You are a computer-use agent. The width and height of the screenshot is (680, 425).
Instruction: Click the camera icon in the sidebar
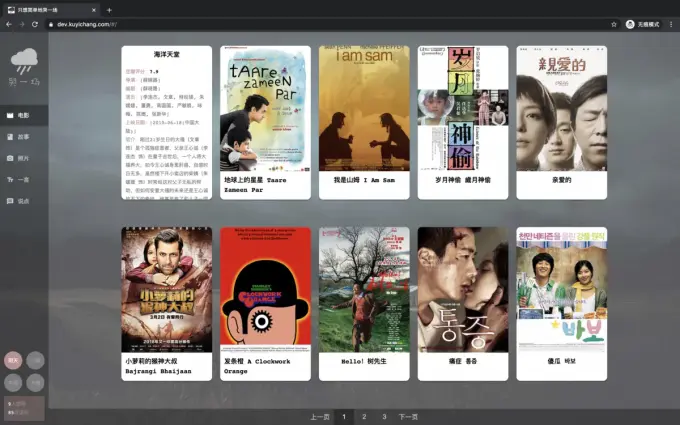coord(10,158)
